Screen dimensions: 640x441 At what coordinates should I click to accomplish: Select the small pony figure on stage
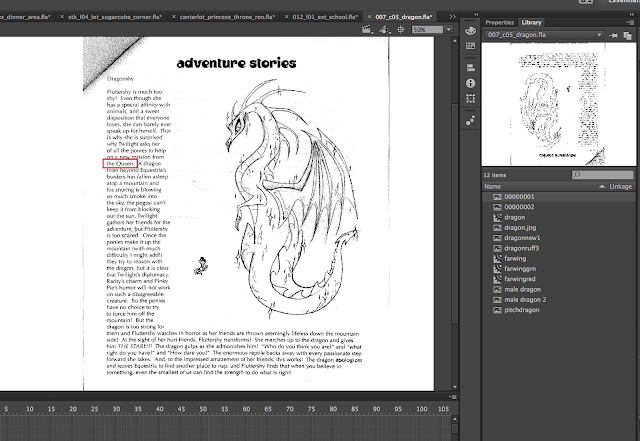pyautogui.click(x=201, y=266)
